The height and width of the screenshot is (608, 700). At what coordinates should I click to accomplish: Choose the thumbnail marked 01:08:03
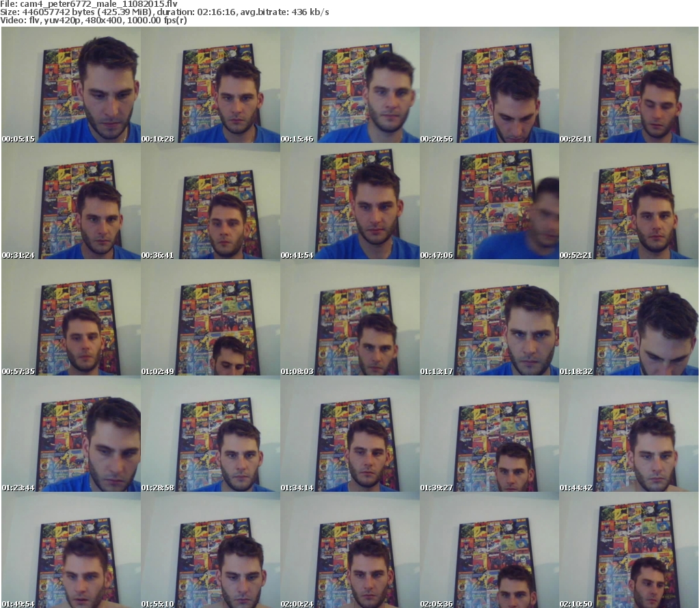tap(349, 317)
